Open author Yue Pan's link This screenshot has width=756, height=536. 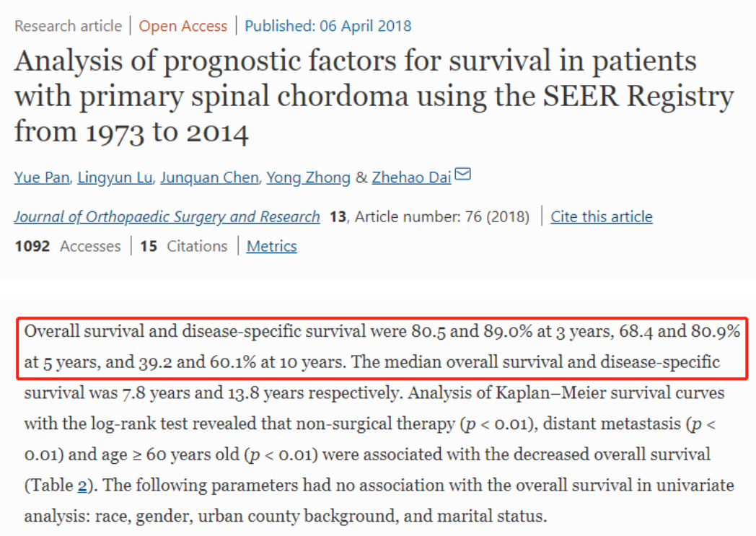pyautogui.click(x=42, y=177)
